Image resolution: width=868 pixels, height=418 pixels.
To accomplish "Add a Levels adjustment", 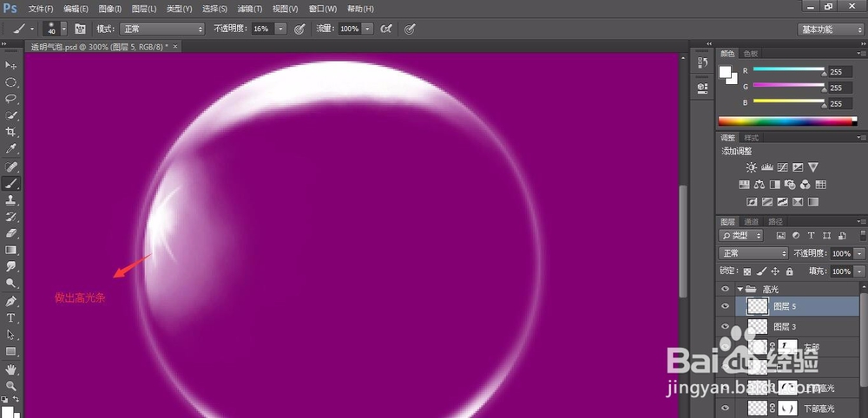I will pyautogui.click(x=766, y=167).
